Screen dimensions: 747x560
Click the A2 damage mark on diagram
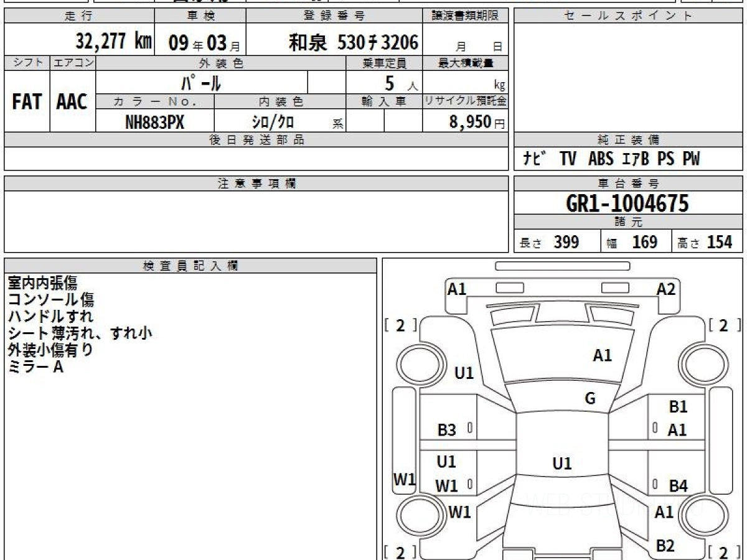(665, 289)
